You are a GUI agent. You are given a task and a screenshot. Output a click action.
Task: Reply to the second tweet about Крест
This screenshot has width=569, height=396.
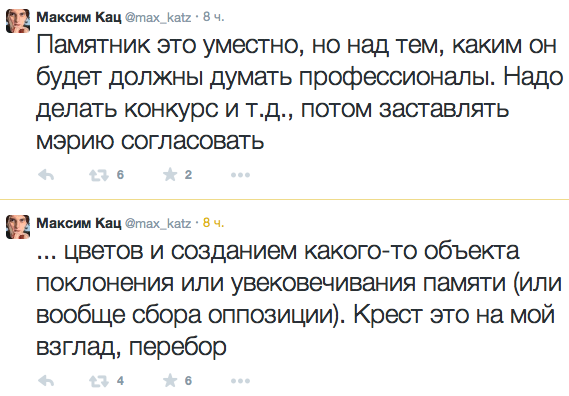point(46,381)
